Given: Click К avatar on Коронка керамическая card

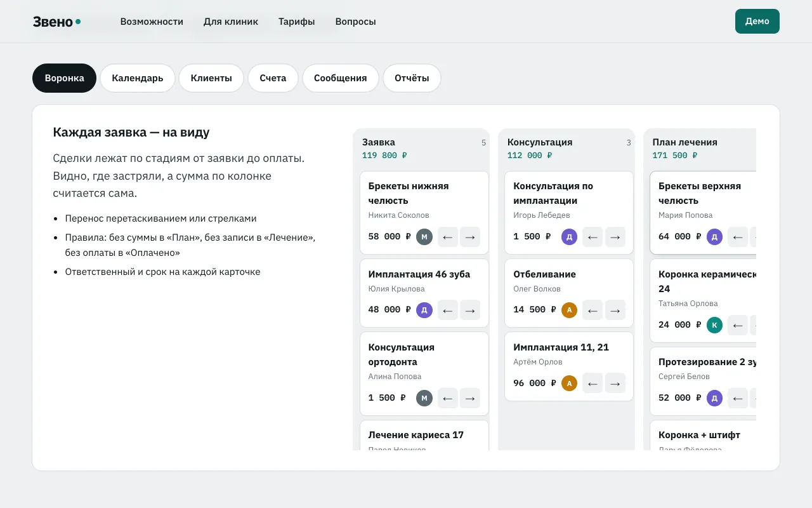Looking at the screenshot, I should [x=715, y=325].
